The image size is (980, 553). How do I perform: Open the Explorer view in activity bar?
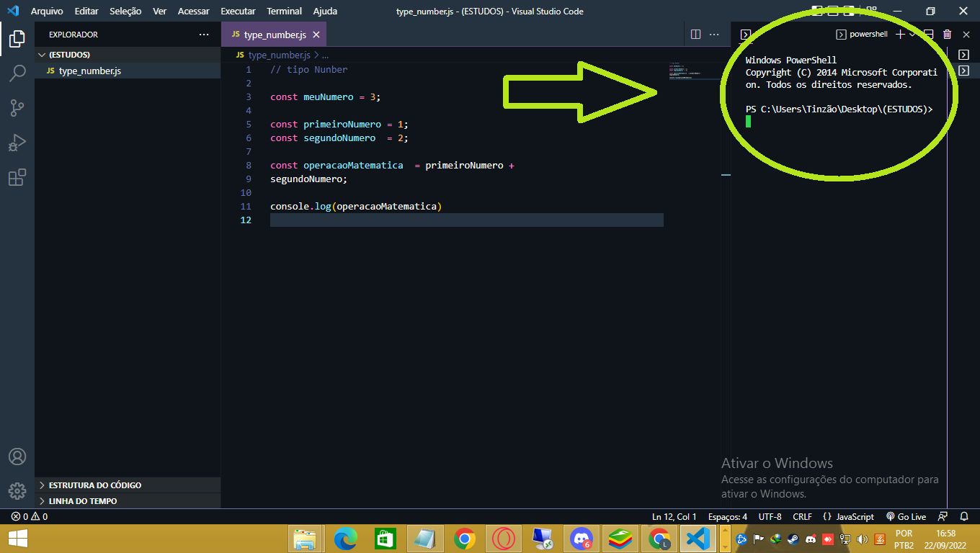[x=17, y=38]
